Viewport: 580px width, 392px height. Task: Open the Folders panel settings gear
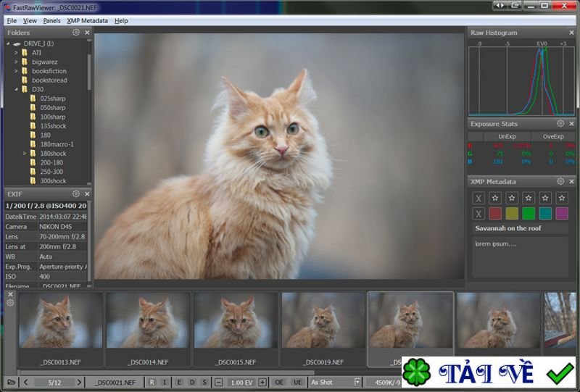[76, 33]
